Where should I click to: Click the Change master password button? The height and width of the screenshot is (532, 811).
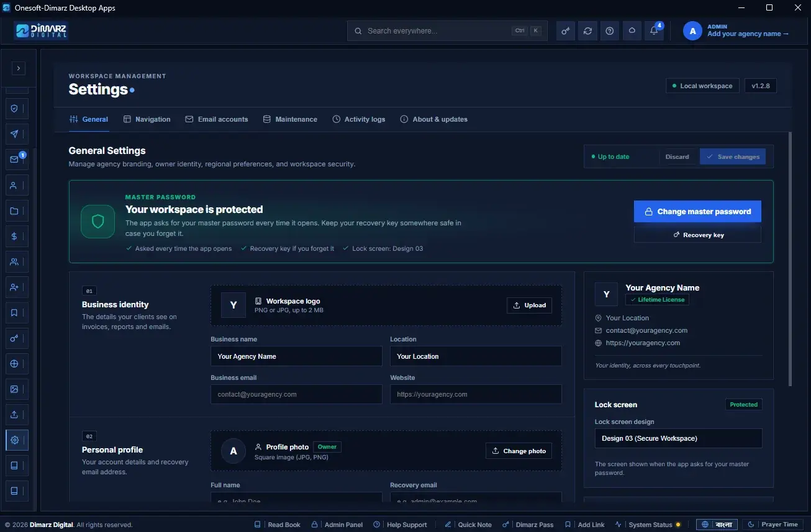[x=697, y=212]
